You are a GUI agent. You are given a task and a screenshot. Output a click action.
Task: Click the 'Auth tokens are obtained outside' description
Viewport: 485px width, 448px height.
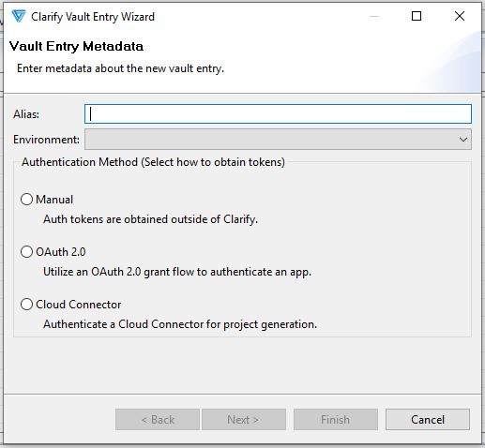[150, 219]
